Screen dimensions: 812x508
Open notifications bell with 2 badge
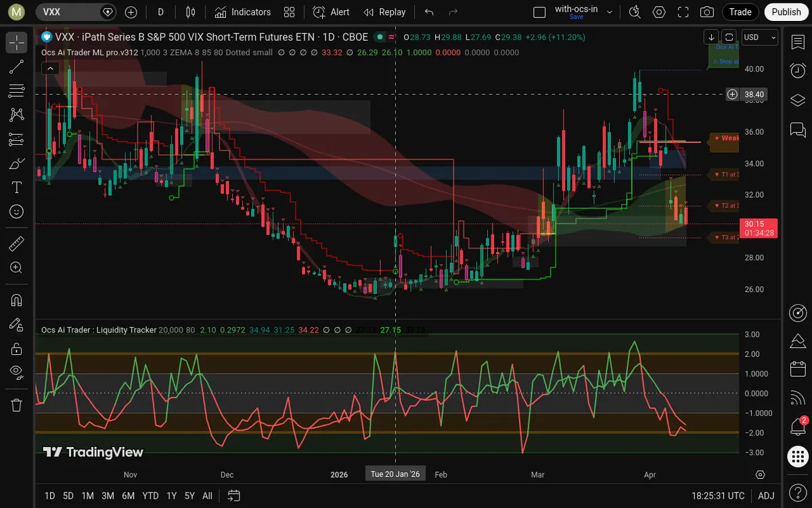[x=798, y=427]
